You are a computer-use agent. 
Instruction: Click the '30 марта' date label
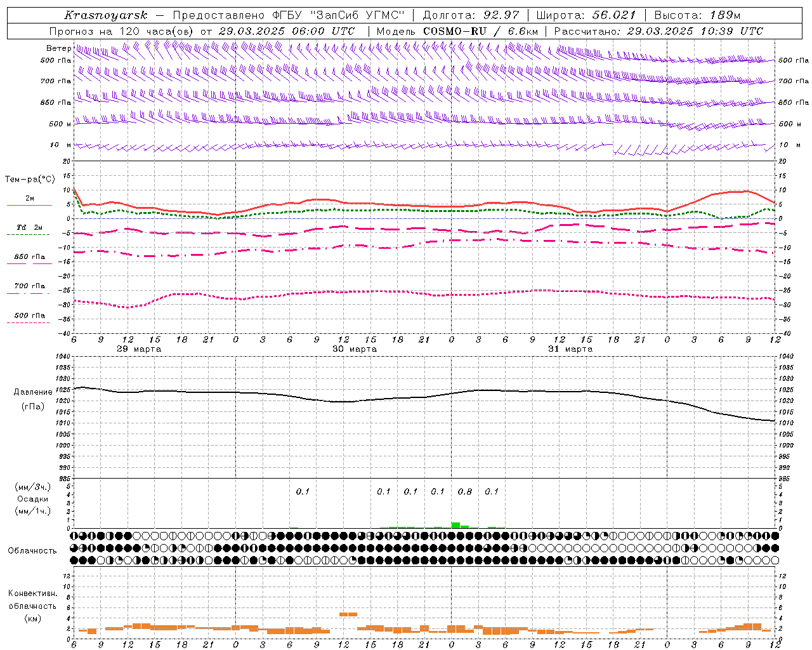(355, 349)
